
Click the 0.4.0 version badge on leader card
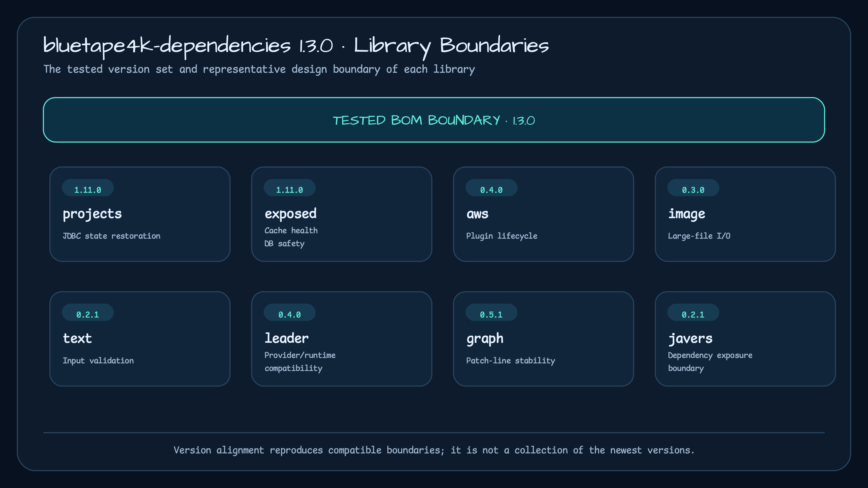tap(289, 313)
